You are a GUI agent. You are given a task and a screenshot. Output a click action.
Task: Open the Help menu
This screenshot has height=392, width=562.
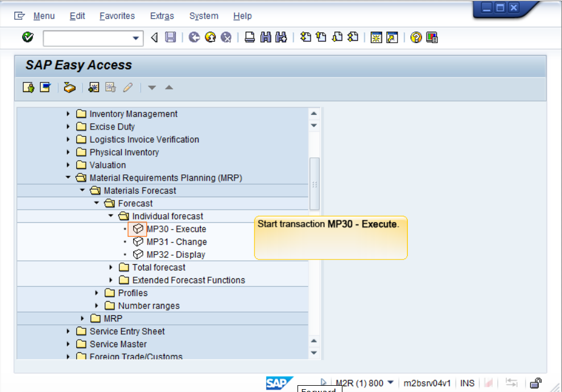[242, 16]
